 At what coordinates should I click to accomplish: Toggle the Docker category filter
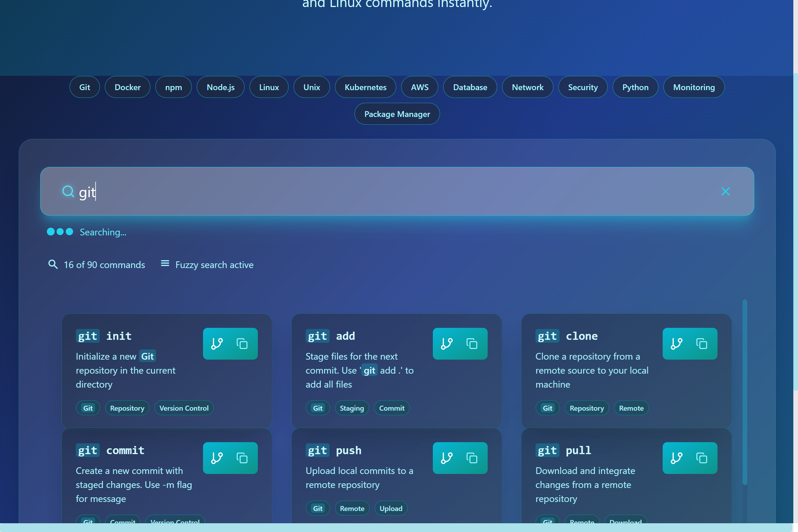[127, 87]
